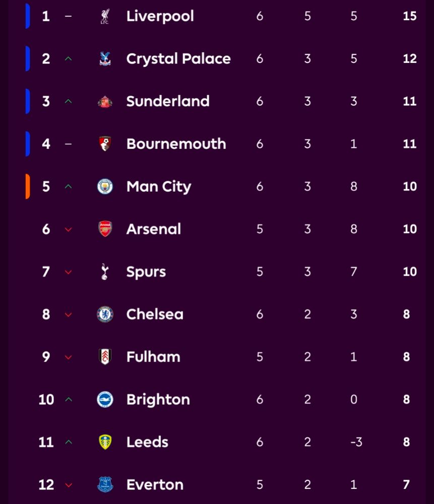Image resolution: width=434 pixels, height=504 pixels.
Task: Select the Spurs cockerel crest
Action: pyautogui.click(x=105, y=272)
